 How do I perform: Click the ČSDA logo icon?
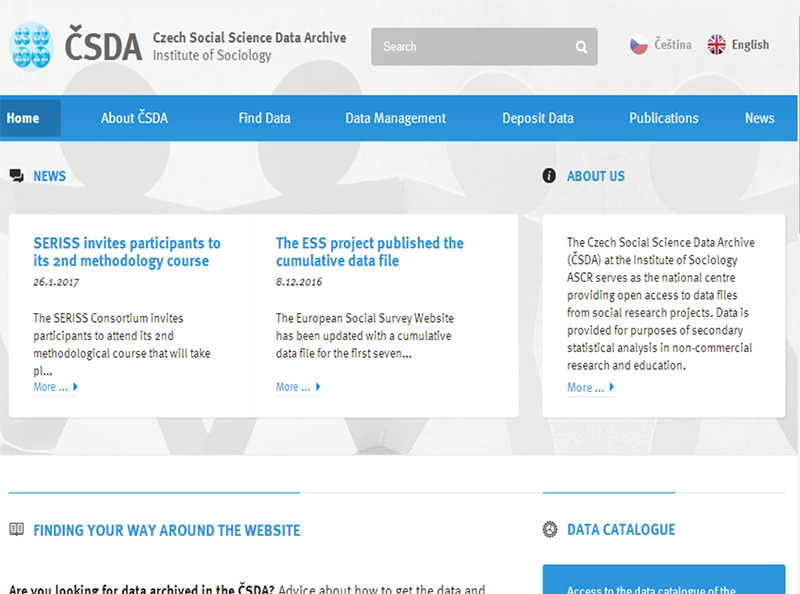[x=31, y=45]
